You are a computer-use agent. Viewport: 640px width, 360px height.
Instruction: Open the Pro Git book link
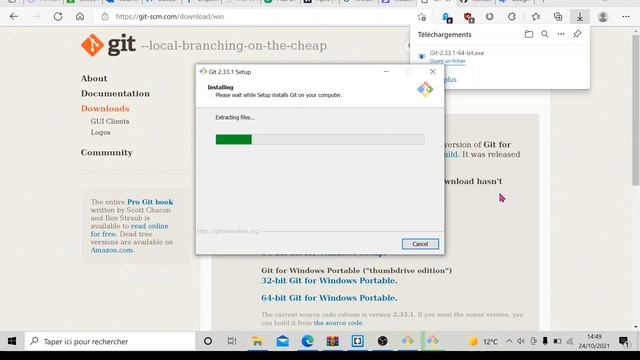point(150,202)
